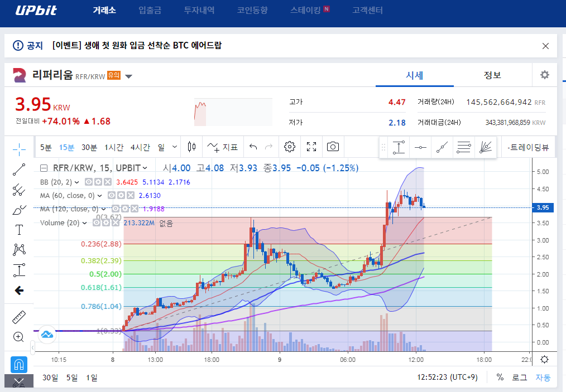This screenshot has height=392, width=566.
Task: Switch to the 시세 tab
Action: (414, 75)
